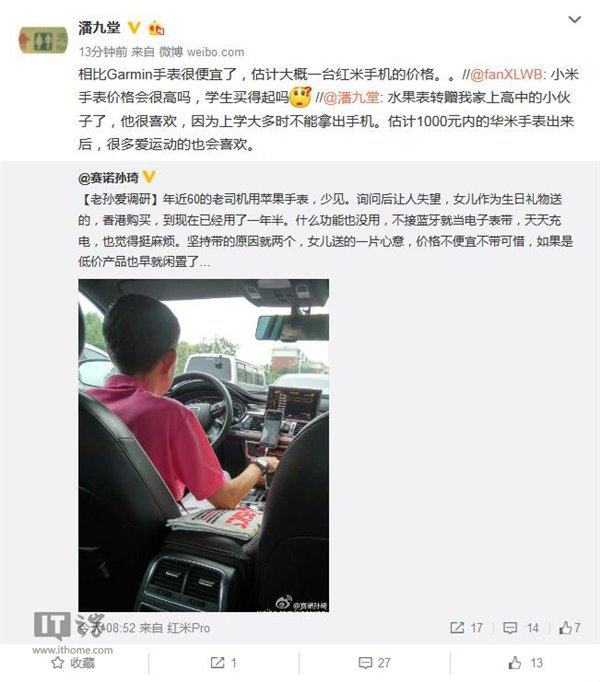Click the crown membership icon beside 潘九堂

(156, 28)
